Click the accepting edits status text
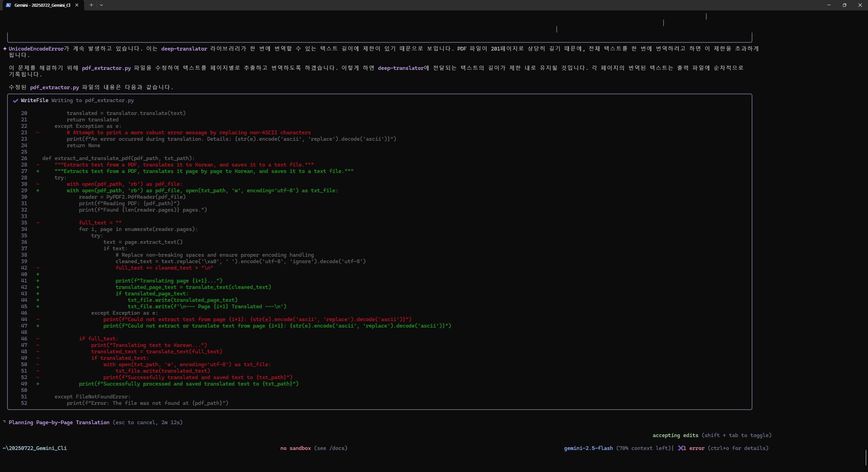 (675, 435)
